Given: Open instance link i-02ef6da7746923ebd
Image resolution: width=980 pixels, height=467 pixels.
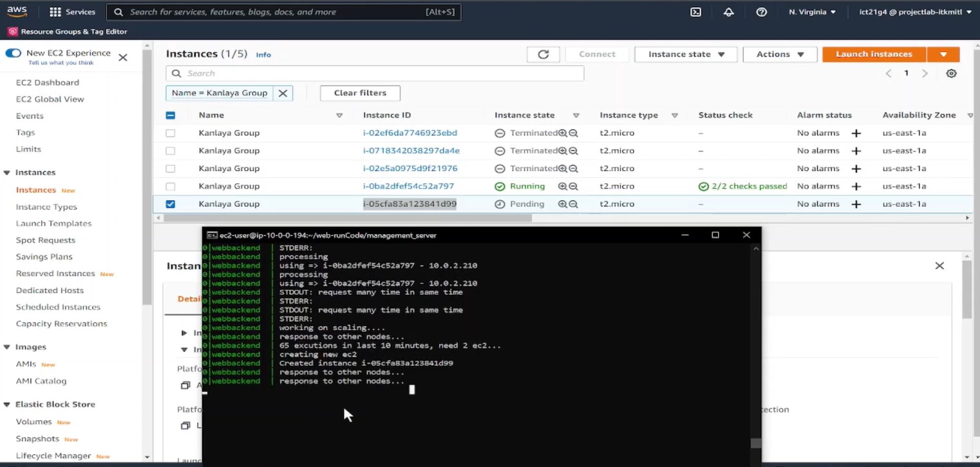Looking at the screenshot, I should tap(410, 133).
